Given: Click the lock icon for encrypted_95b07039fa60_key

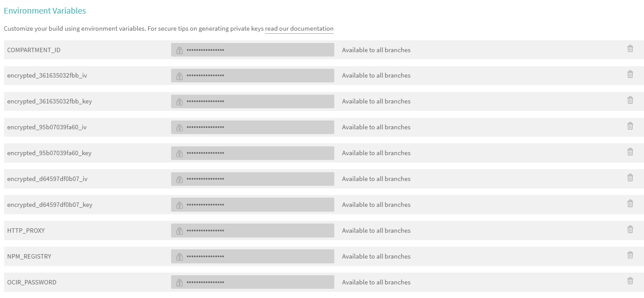Looking at the screenshot, I should tap(179, 153).
